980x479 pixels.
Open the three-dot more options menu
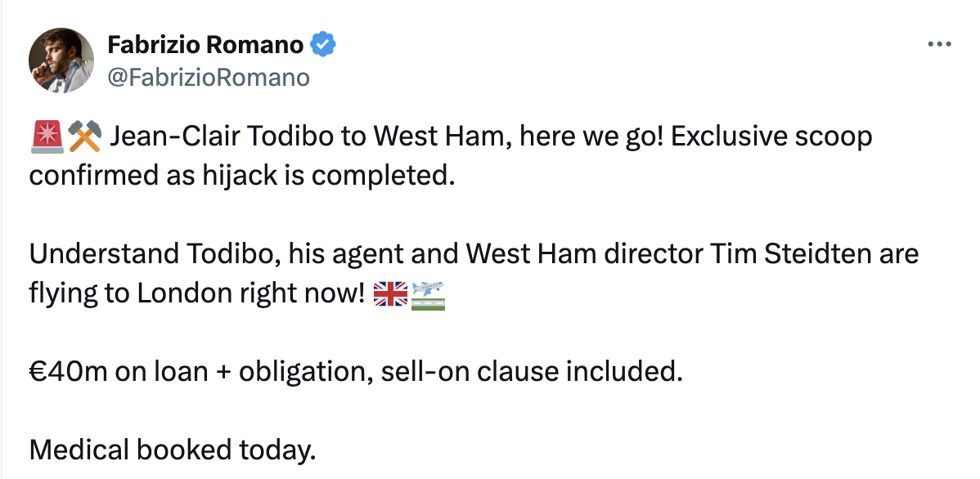click(x=939, y=44)
